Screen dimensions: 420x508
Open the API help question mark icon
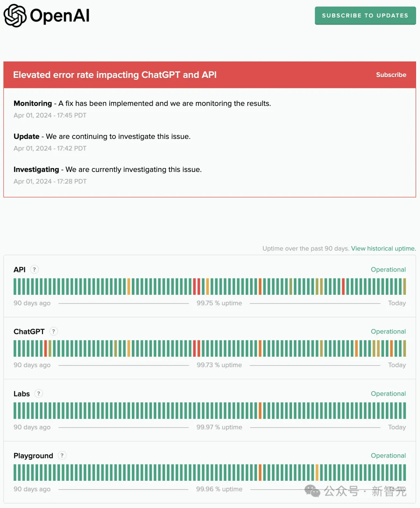[34, 270]
